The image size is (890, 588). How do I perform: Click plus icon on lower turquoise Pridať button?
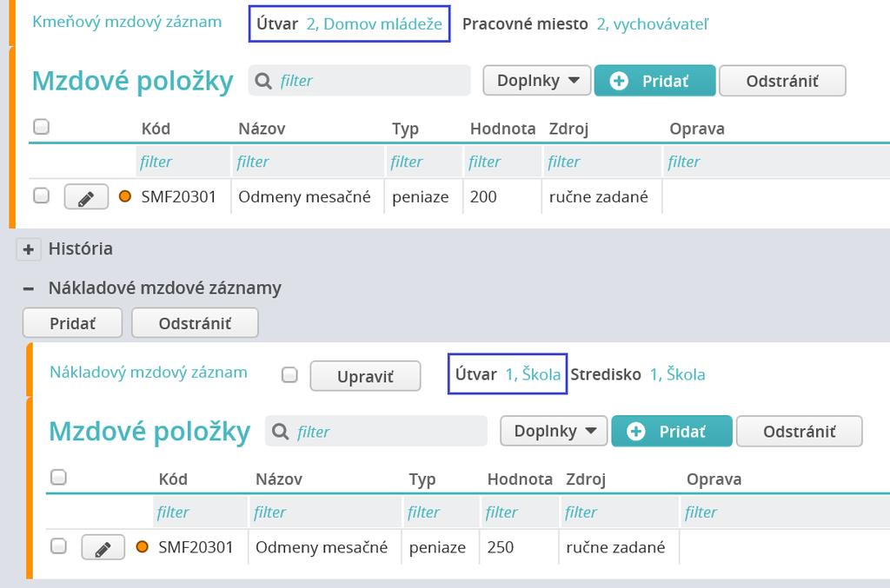point(635,432)
